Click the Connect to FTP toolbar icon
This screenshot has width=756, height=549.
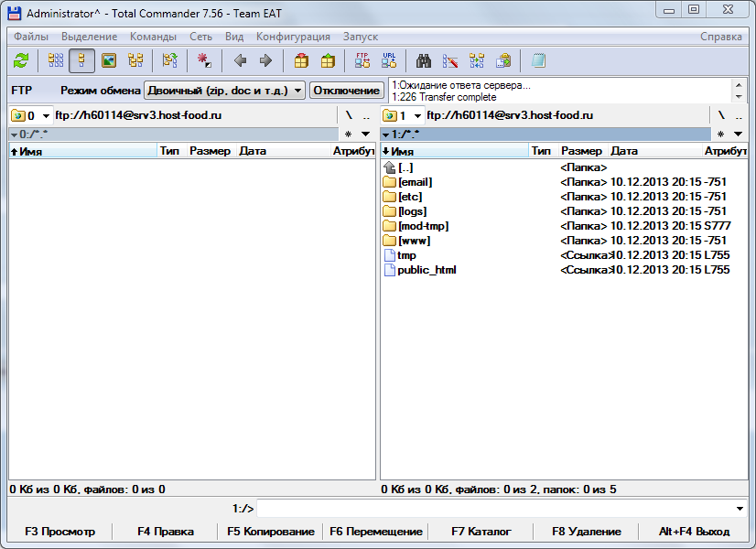tap(362, 60)
